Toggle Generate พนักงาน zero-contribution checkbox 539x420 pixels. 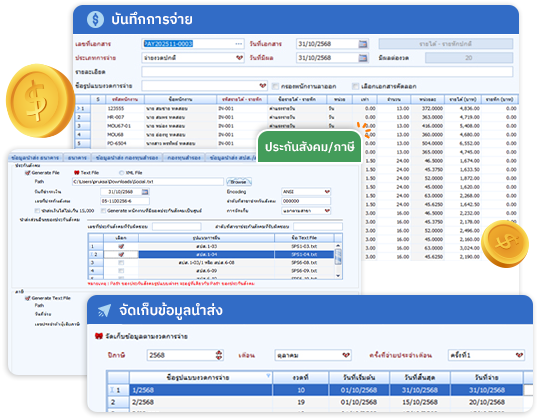[x=103, y=211]
